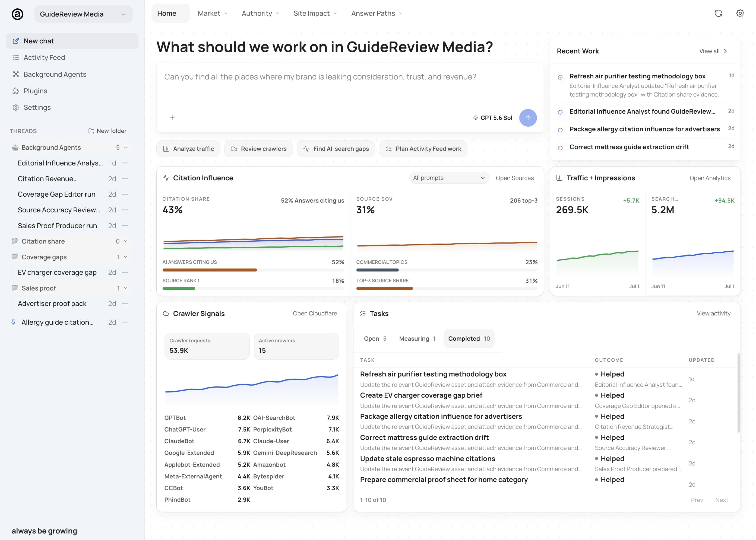This screenshot has width=756, height=540.
Task: Open more options for EV charger coverage gap
Action: (x=125, y=272)
